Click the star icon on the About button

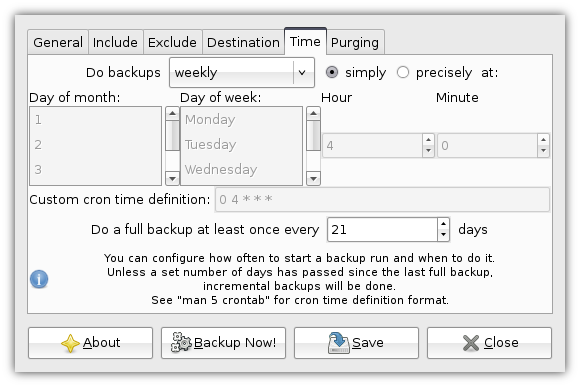(x=70, y=343)
